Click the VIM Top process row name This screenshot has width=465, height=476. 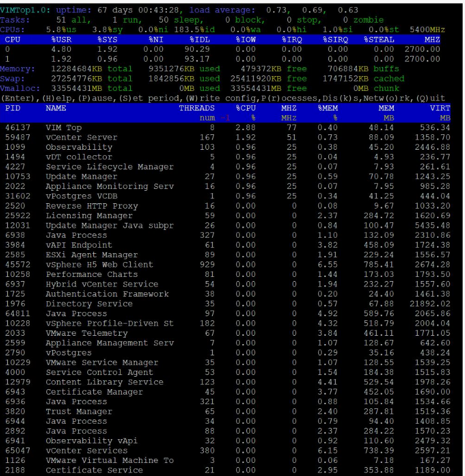64,128
